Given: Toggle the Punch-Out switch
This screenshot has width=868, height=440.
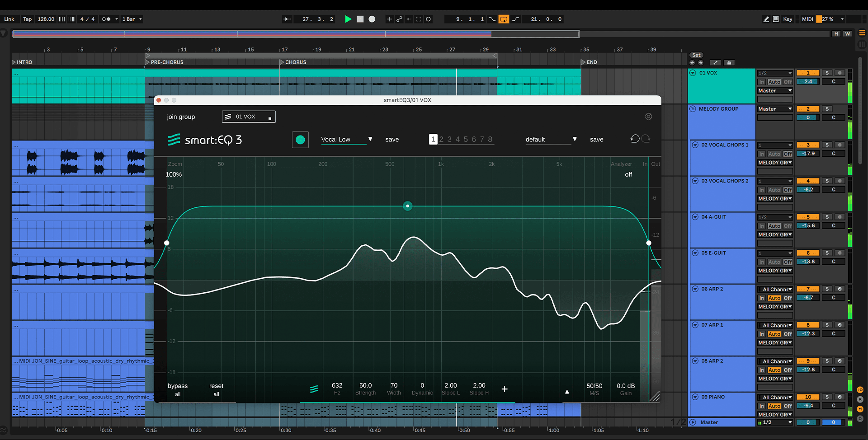Looking at the screenshot, I should tap(515, 19).
